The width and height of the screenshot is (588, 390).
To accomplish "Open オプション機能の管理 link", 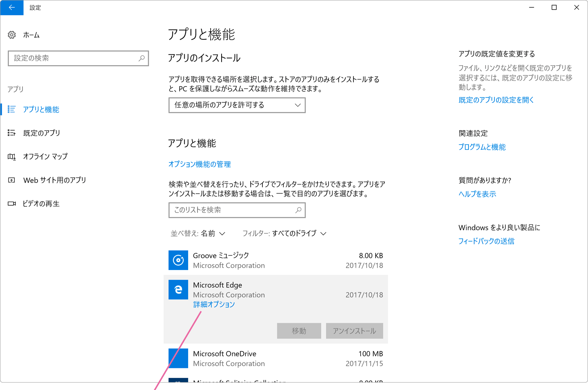I will click(x=200, y=164).
